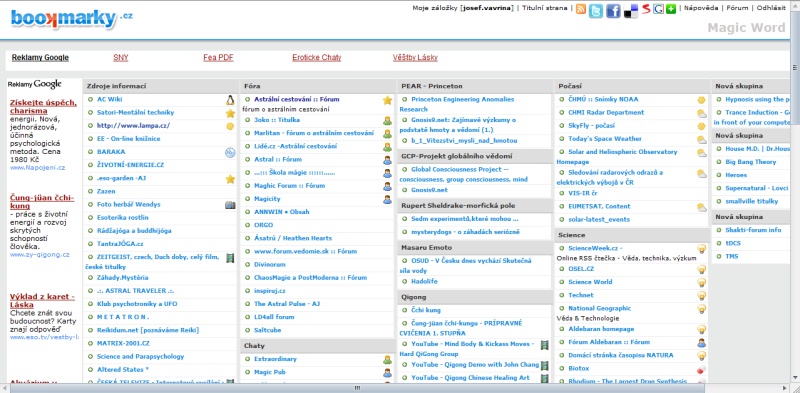Click the user icon beside Maghic Forum

click(387, 186)
